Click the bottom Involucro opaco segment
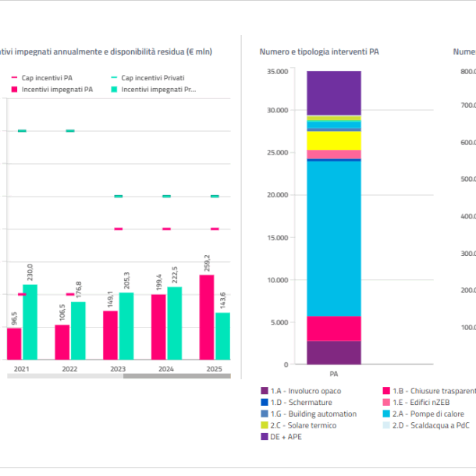 click(334, 353)
